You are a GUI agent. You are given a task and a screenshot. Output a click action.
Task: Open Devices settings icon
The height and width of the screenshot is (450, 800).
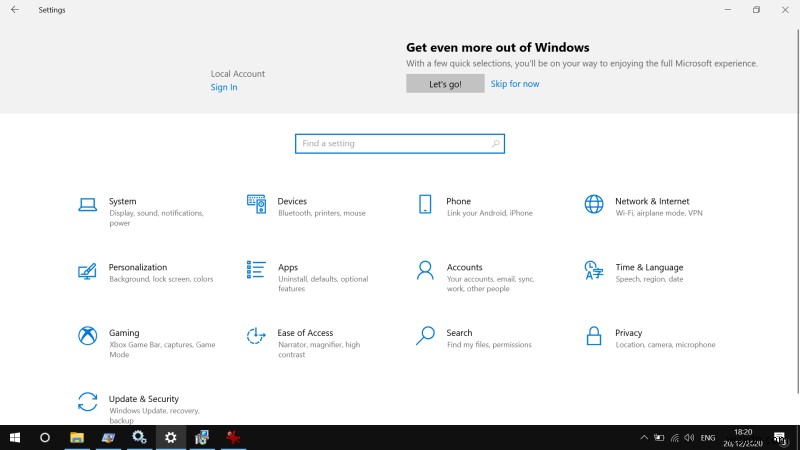pos(256,204)
